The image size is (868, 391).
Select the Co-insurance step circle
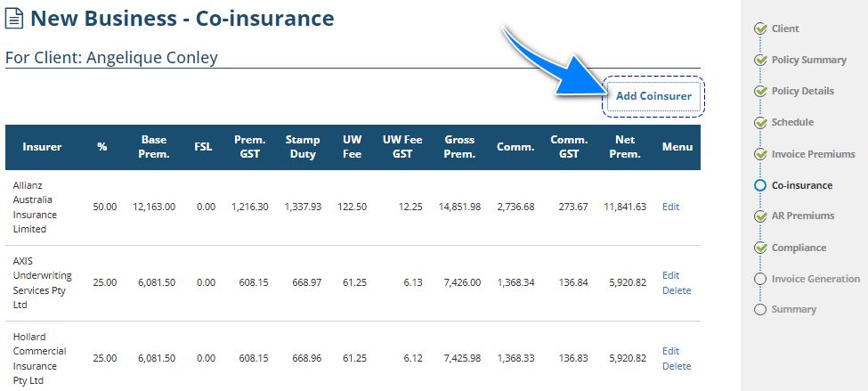(x=760, y=185)
